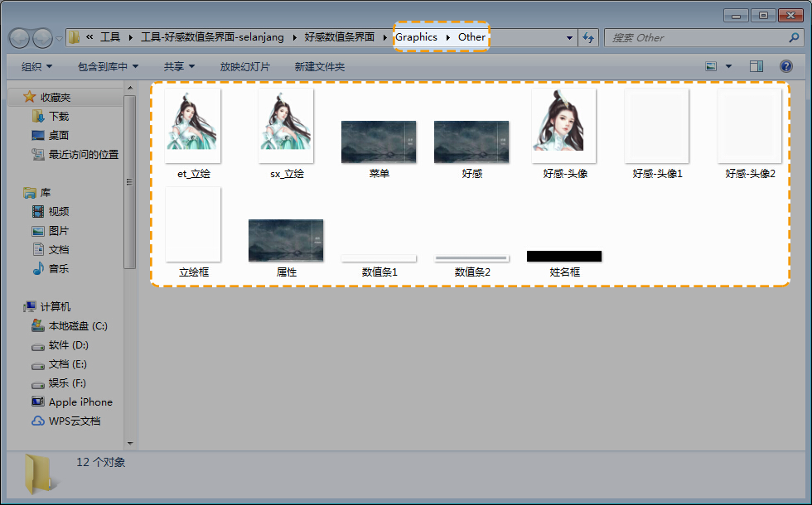The width and height of the screenshot is (812, 505).
Task: Click the sidebar scroll up arrow
Action: click(x=130, y=88)
